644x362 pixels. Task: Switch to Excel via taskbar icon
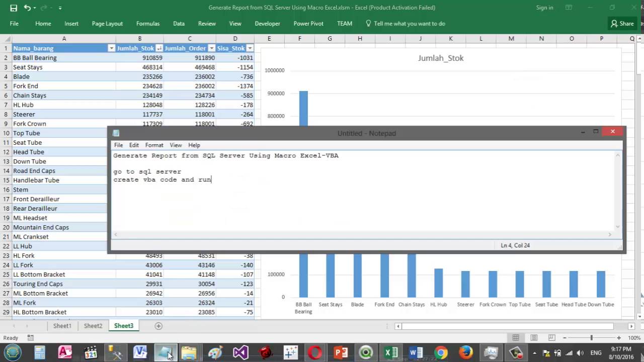click(x=391, y=352)
